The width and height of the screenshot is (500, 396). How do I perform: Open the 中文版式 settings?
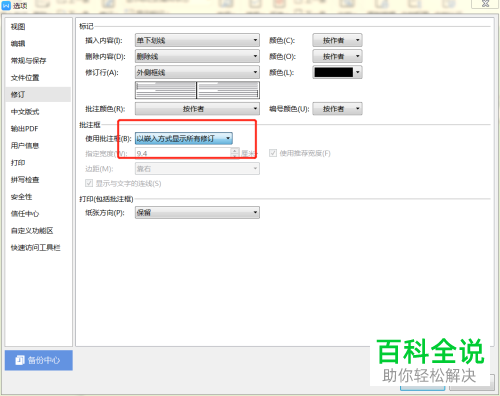[x=25, y=112]
